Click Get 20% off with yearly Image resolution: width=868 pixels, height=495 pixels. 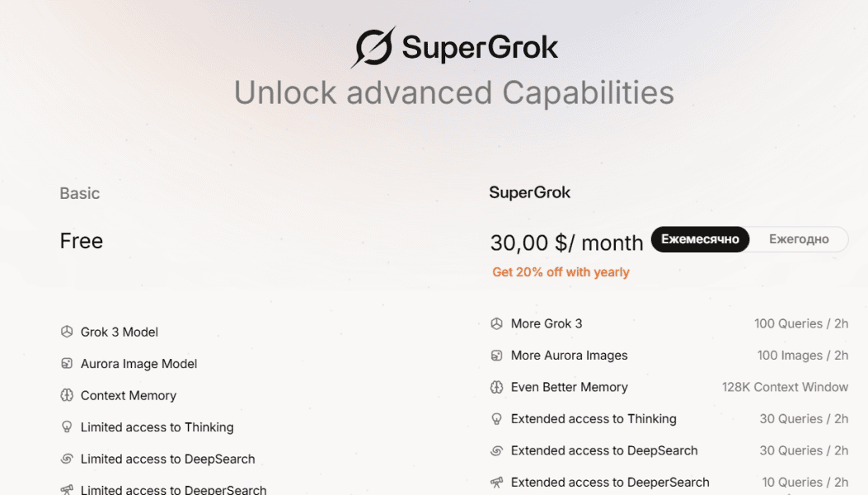[561, 272]
